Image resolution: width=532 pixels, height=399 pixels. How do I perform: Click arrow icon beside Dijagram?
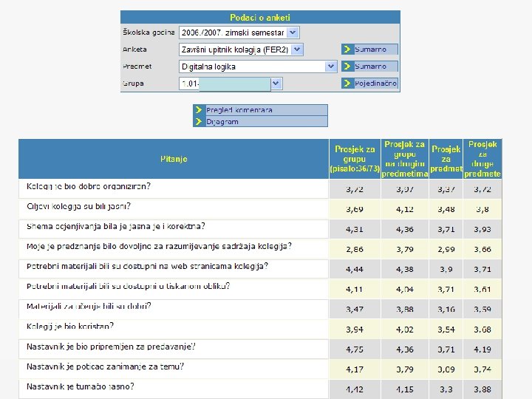point(199,121)
